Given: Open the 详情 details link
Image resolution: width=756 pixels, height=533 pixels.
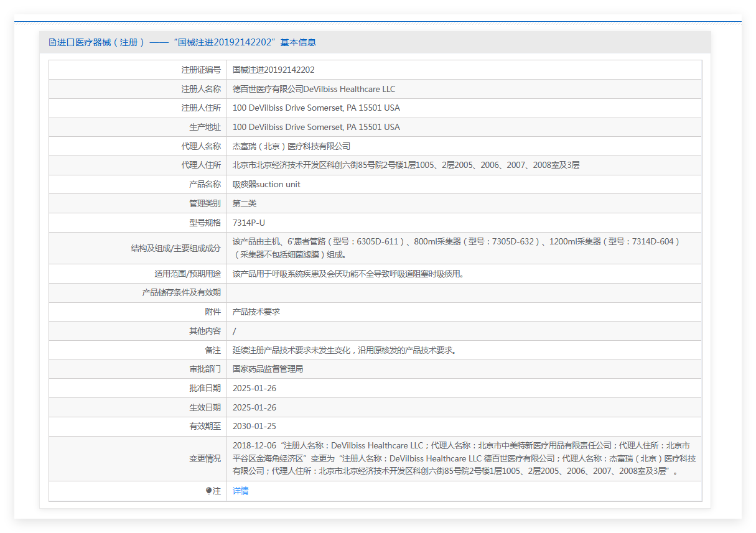Looking at the screenshot, I should [241, 491].
